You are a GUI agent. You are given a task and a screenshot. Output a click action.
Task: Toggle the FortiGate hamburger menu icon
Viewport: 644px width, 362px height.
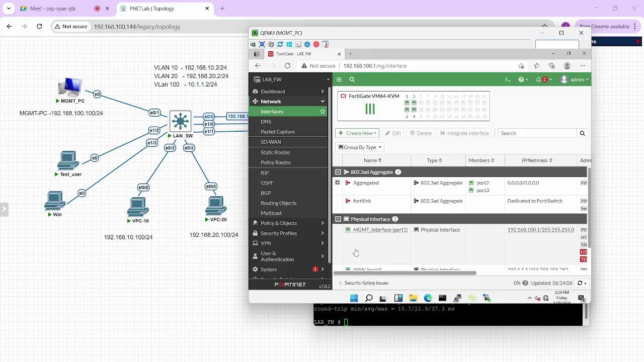339,79
